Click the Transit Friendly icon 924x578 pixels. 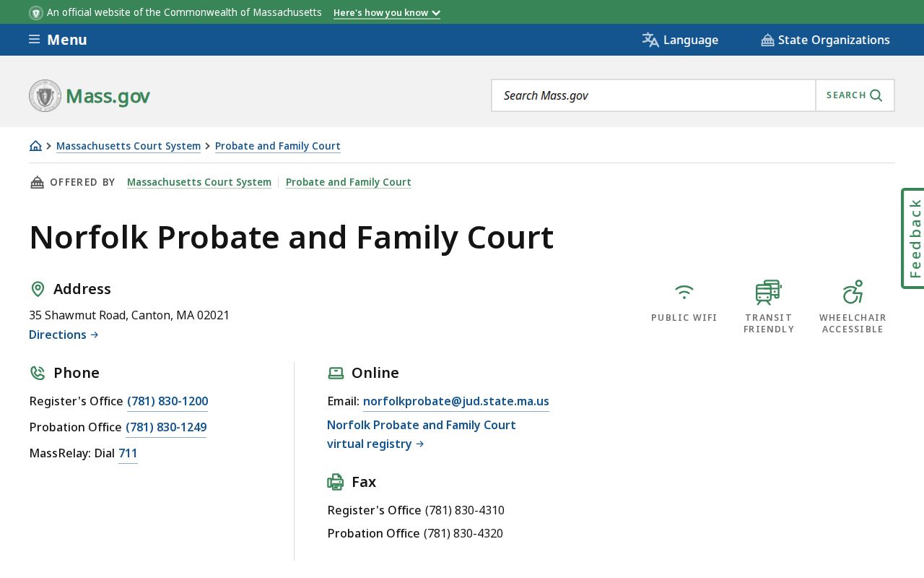point(768,292)
